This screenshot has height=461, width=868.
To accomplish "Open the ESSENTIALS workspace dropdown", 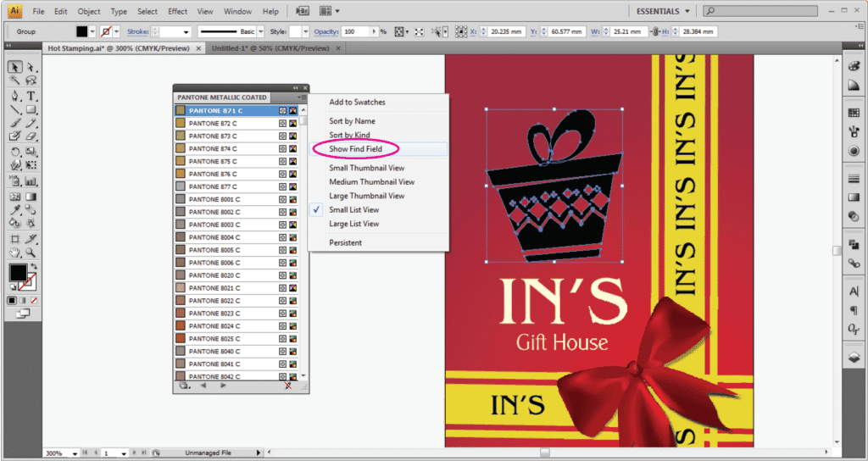I will point(663,11).
